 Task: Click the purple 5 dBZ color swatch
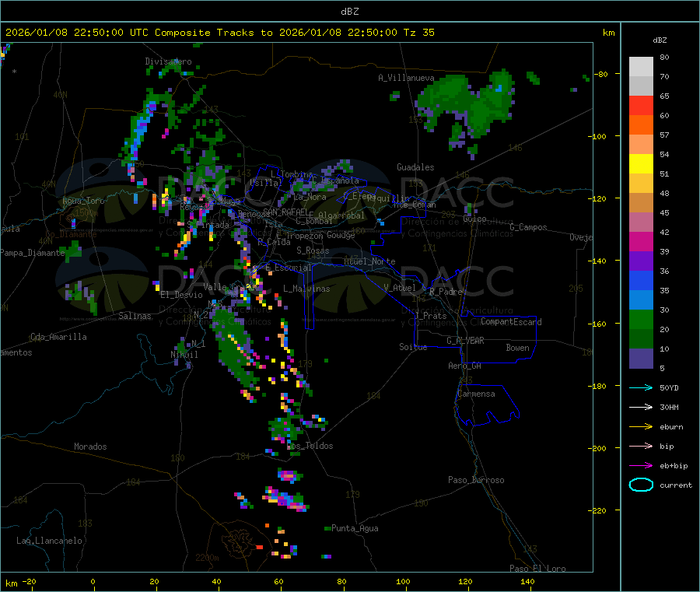[641, 359]
